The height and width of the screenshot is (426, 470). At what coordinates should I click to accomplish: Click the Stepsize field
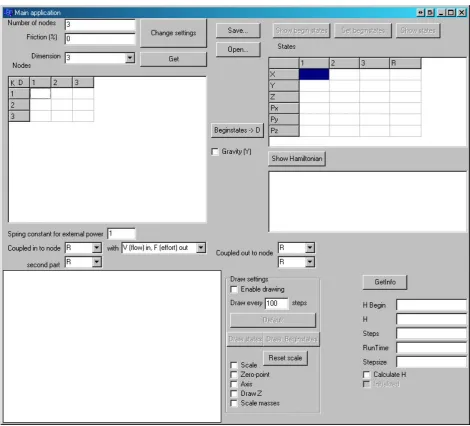click(432, 362)
